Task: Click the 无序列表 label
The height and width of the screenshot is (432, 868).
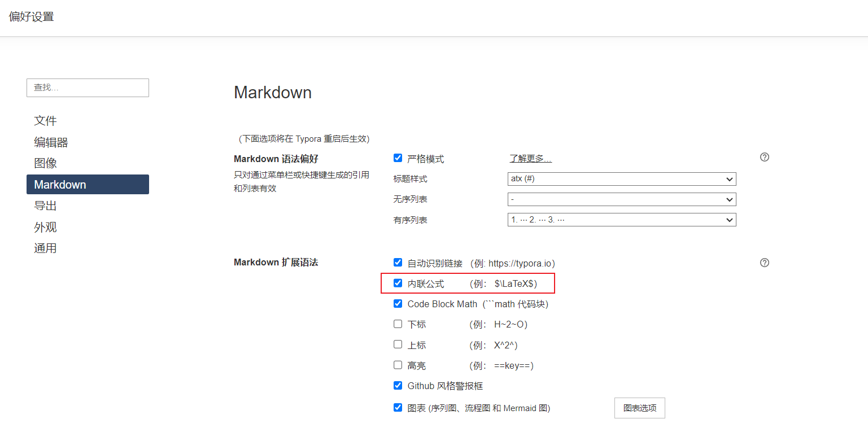Action: coord(411,199)
